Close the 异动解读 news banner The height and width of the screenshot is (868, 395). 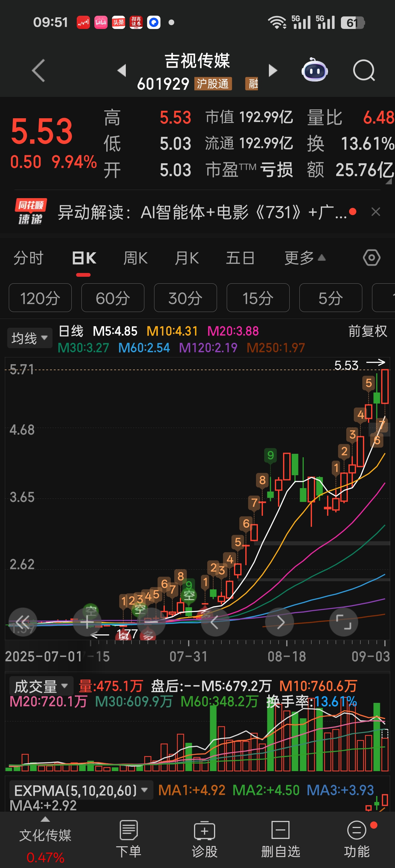pos(376,212)
